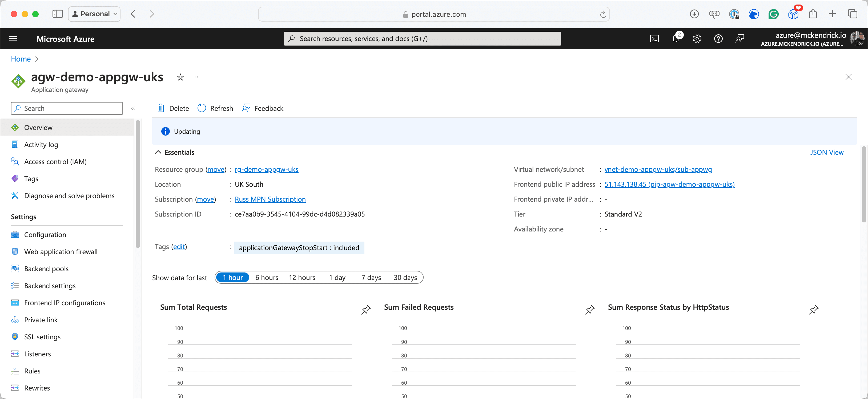Collapse the left sidebar menu
868x399 pixels.
coord(133,108)
